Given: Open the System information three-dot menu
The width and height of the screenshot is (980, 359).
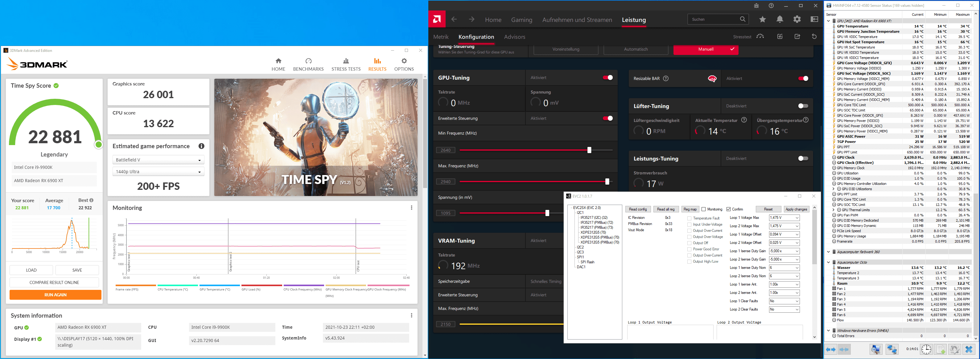Looking at the screenshot, I should click(411, 315).
